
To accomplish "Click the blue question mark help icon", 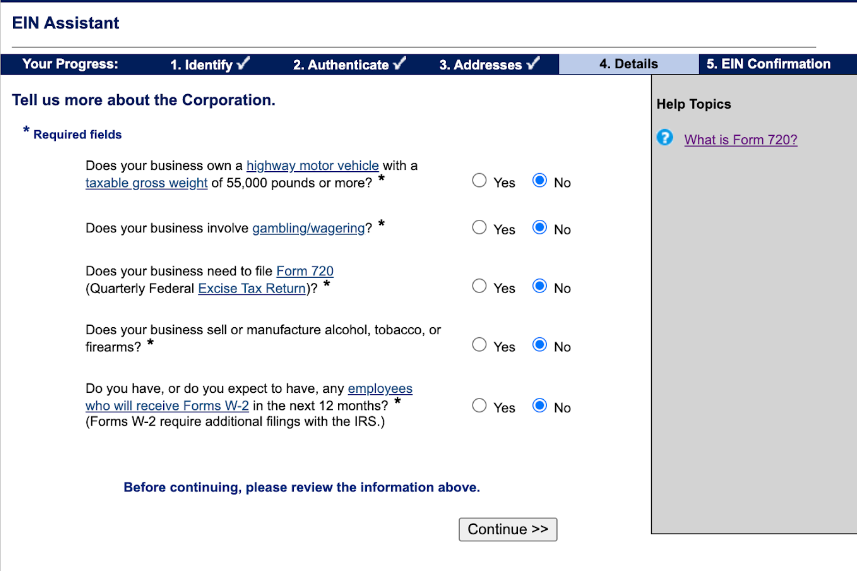I will click(x=665, y=139).
